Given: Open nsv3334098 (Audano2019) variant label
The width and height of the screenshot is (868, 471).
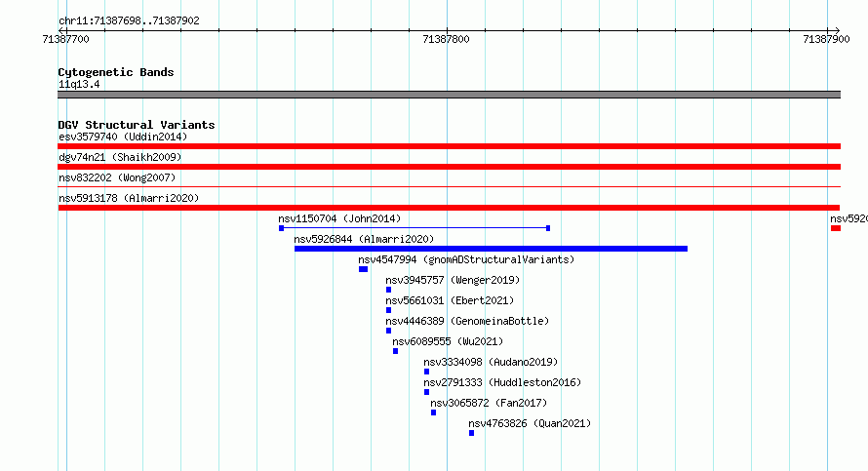Looking at the screenshot, I should coord(491,362).
